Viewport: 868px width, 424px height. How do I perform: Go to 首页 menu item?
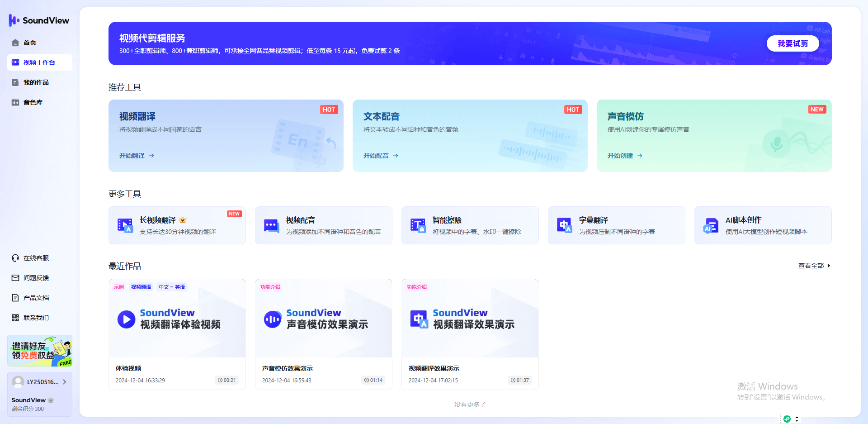click(x=40, y=43)
